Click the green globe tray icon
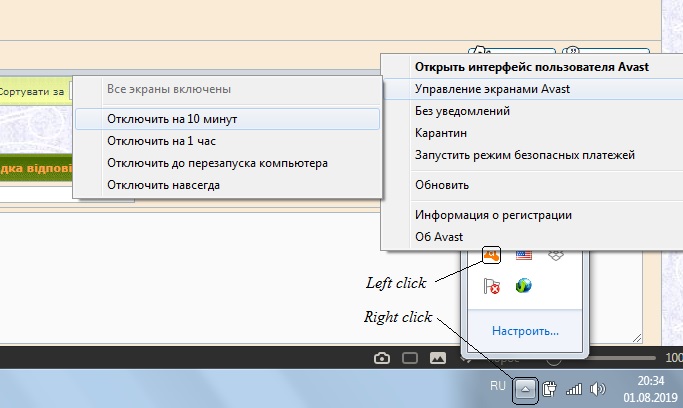The width and height of the screenshot is (683, 408). click(x=524, y=286)
